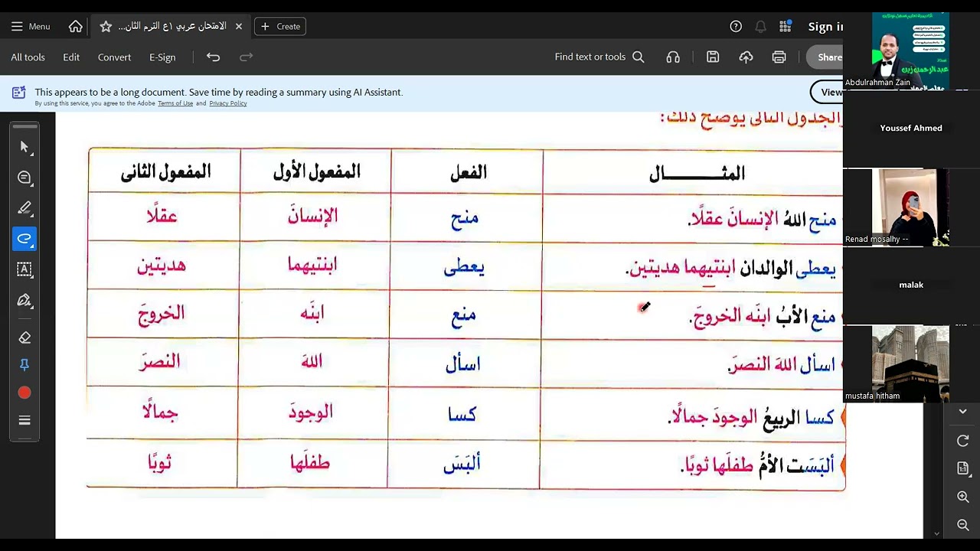This screenshot has height=551, width=980.
Task: Open line thickness menu icon
Action: click(x=24, y=420)
